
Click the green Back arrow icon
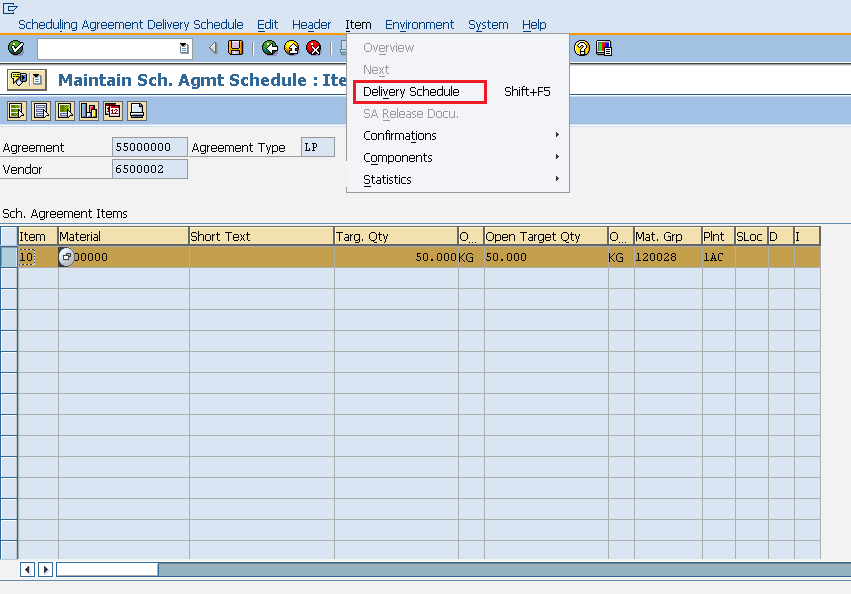point(269,48)
